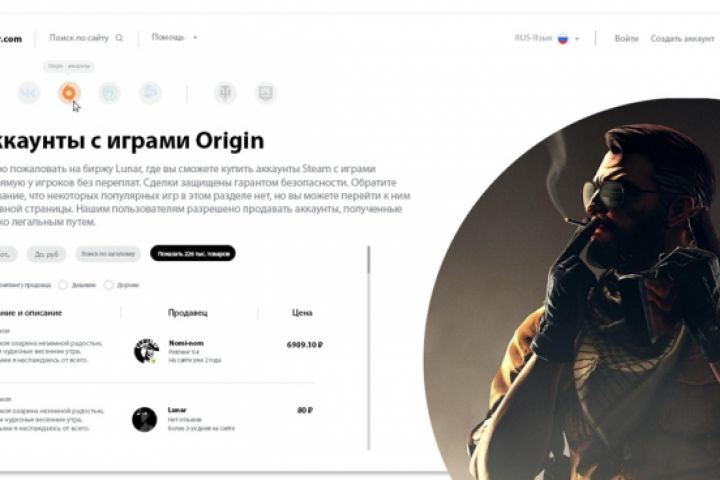The image size is (720, 480).
Task: Select the "Дороже" sort radio button
Action: (108, 285)
